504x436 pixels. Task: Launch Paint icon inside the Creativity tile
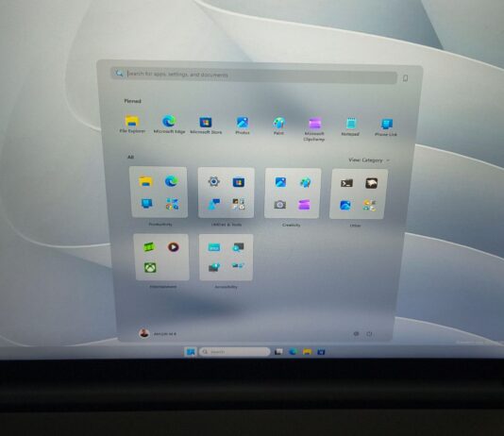tap(305, 183)
